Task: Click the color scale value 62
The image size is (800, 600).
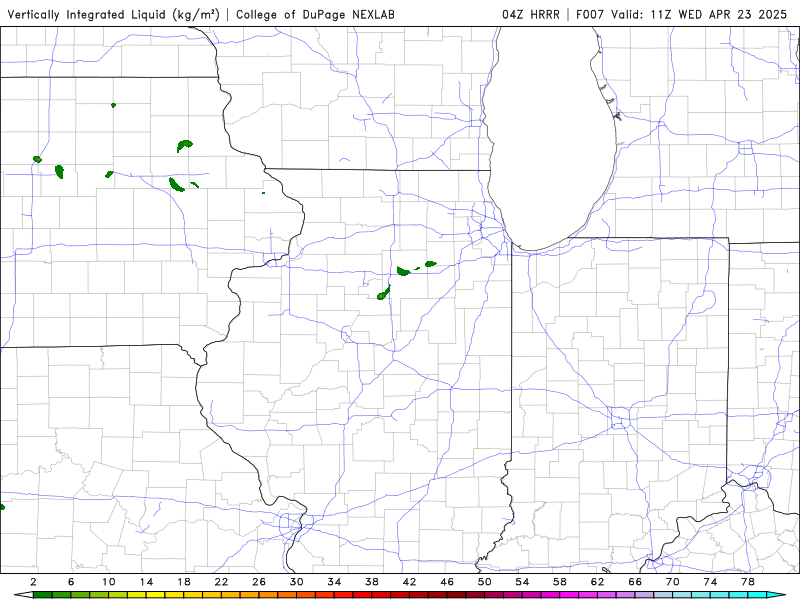Action: click(x=597, y=582)
